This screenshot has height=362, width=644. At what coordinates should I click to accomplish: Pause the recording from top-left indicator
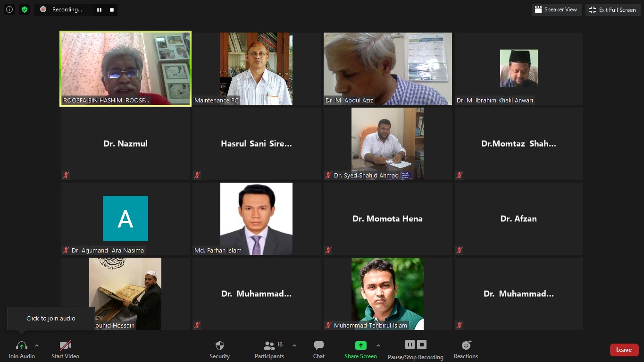[99, 9]
